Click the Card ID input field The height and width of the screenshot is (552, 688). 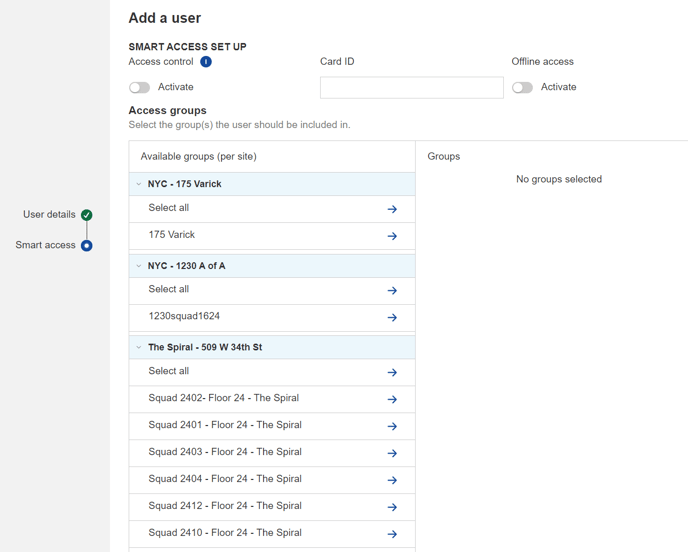411,88
